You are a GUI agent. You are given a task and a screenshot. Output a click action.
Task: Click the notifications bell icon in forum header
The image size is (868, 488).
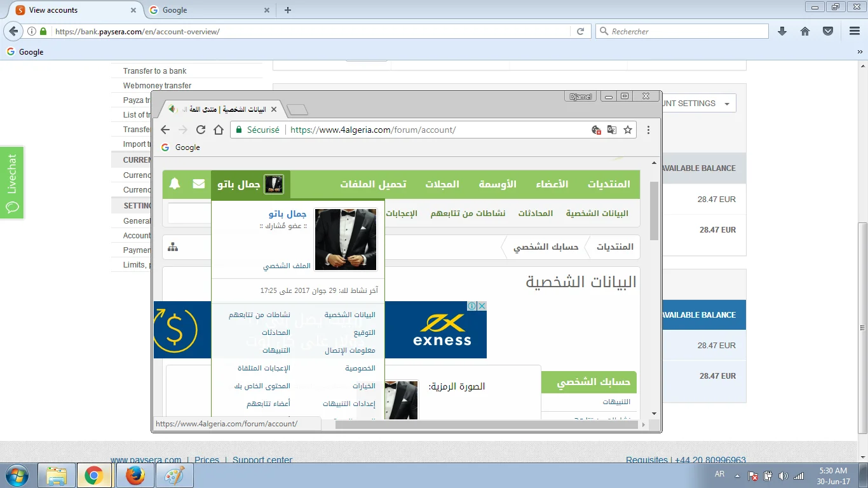[x=175, y=184]
